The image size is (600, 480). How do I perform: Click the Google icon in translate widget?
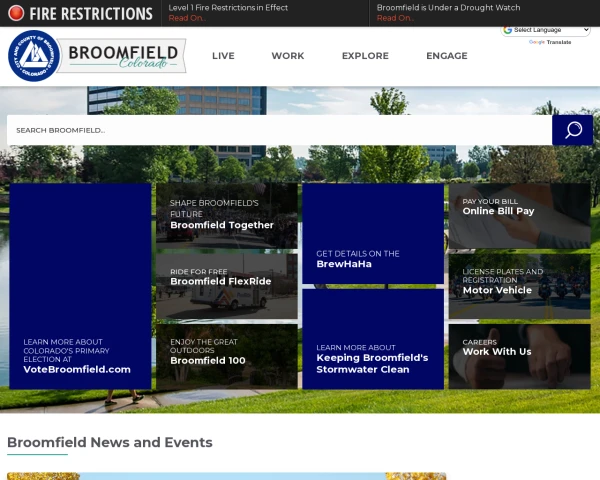(508, 30)
